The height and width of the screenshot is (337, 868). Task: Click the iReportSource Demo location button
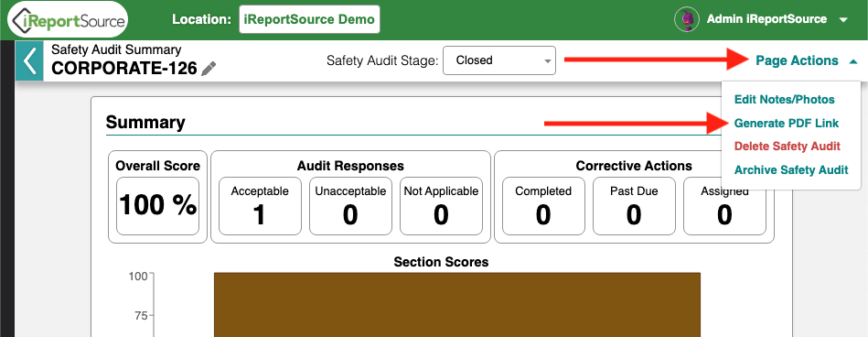click(309, 19)
